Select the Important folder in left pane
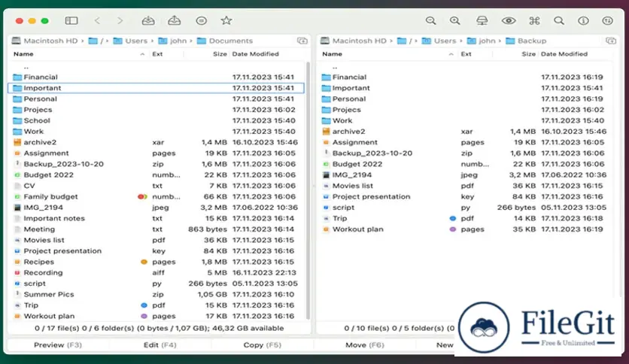 (156, 88)
